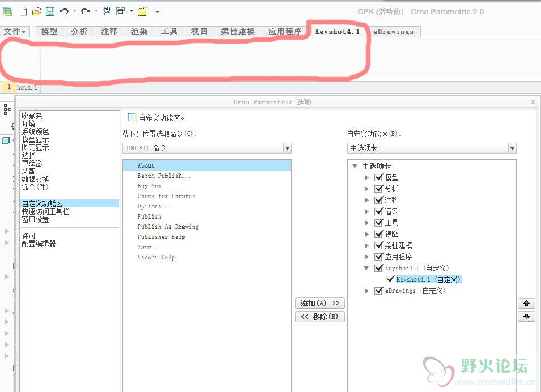Open the redo history dropdown arrow

pos(96,11)
